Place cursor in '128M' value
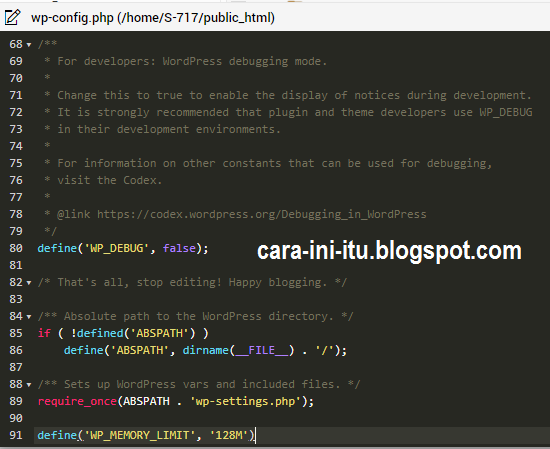This screenshot has height=449, width=550. pyautogui.click(x=229, y=435)
